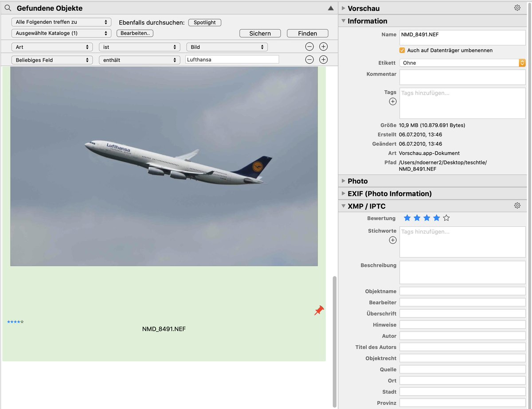Open the Etikett 'Ohne' dropdown
The width and height of the screenshot is (532, 409).
coord(462,63)
